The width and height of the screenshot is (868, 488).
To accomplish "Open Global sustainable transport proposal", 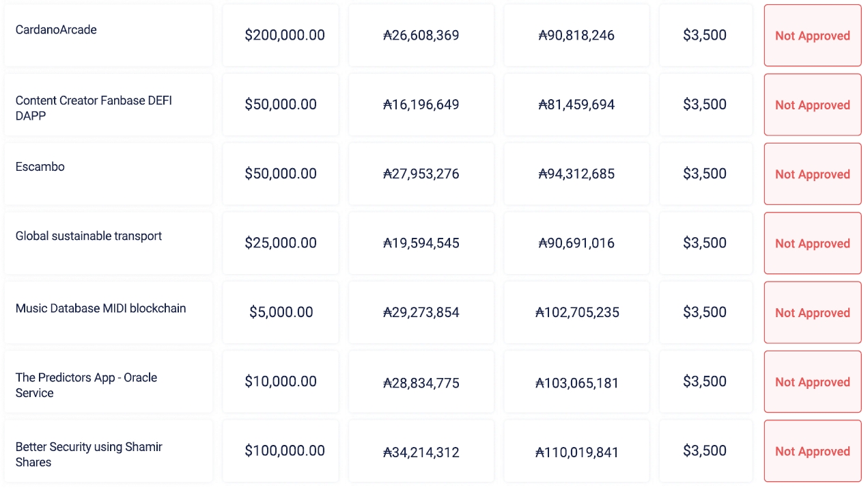I will [89, 236].
